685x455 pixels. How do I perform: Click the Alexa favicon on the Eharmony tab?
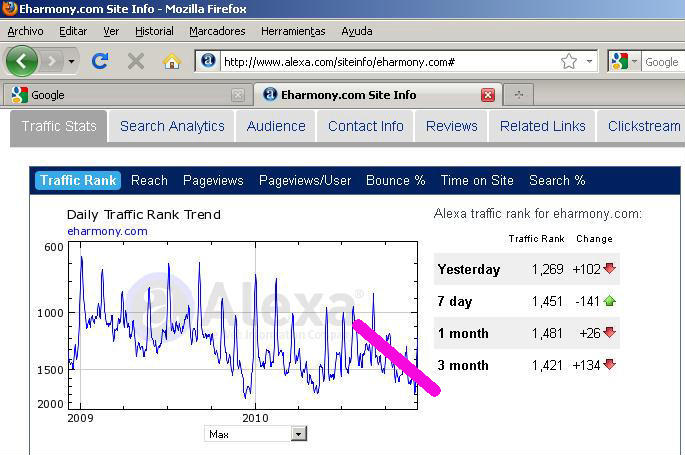[270, 94]
